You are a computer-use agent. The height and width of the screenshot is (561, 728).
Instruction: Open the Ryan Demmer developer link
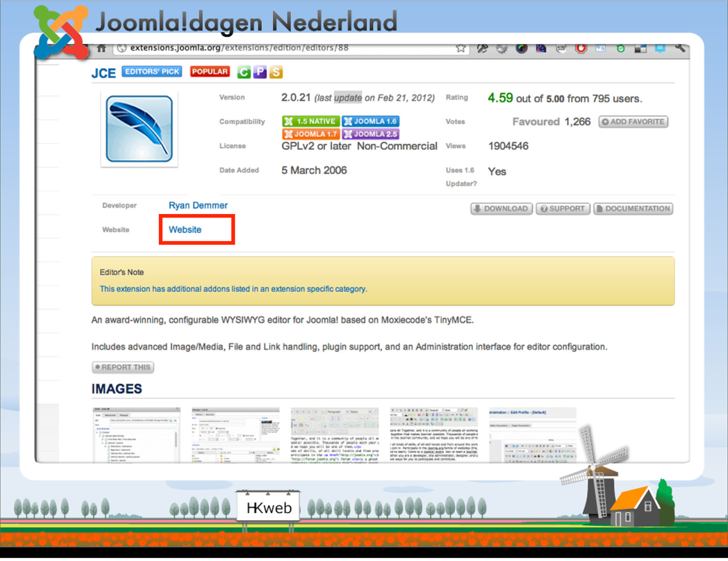[x=198, y=205]
